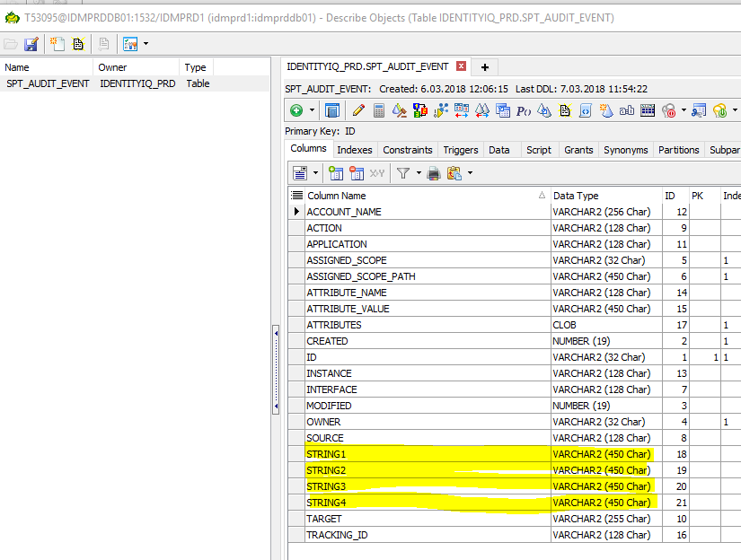The width and height of the screenshot is (741, 560).
Task: Open the Constraints tab
Action: (x=407, y=150)
